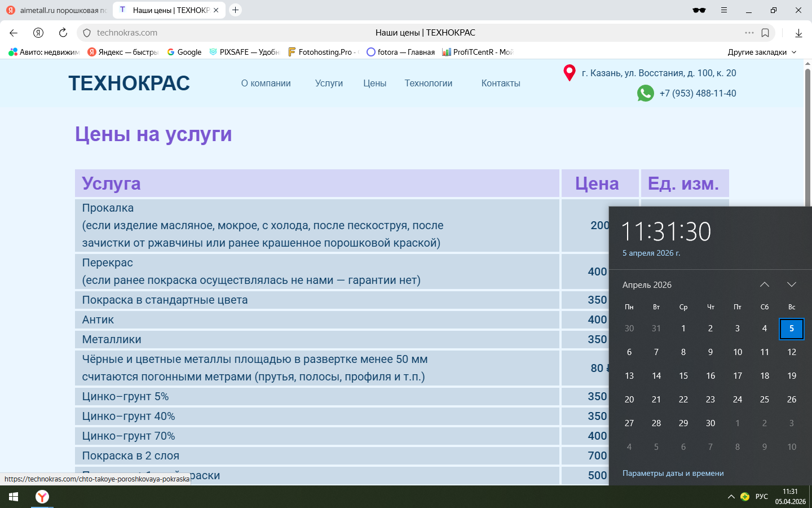The width and height of the screenshot is (812, 508).
Task: Show hidden system tray icons
Action: click(731, 497)
